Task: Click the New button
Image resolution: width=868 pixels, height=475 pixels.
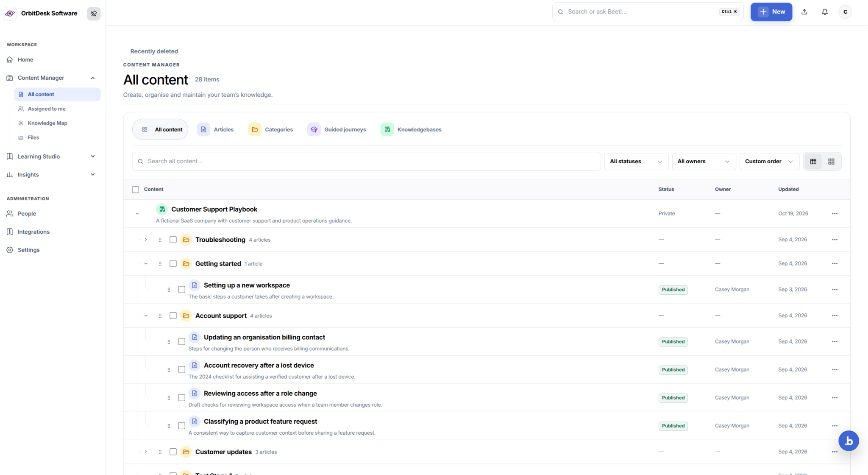Action: pos(771,12)
